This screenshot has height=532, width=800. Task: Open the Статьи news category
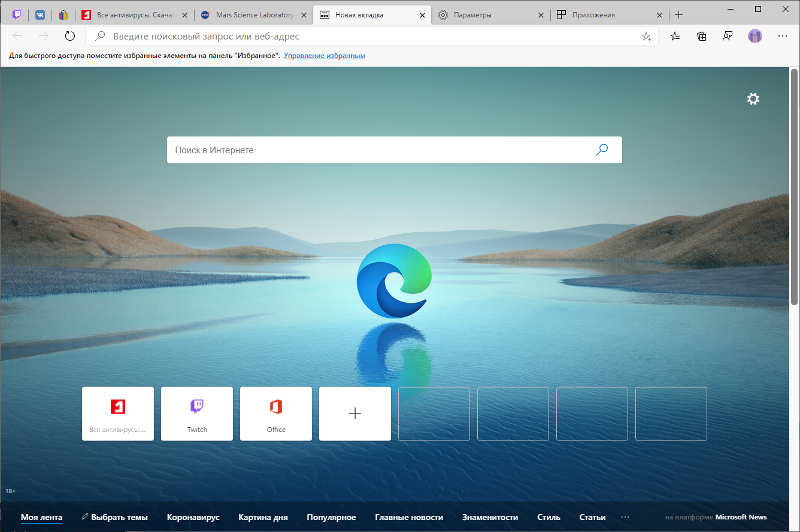(x=592, y=517)
